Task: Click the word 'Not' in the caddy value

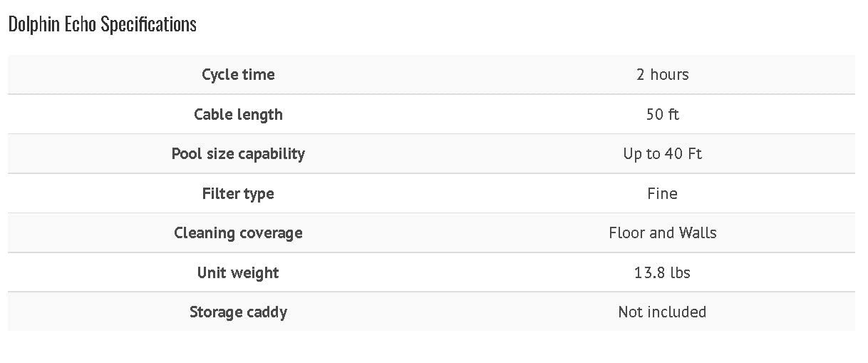Action: pyautogui.click(x=630, y=312)
